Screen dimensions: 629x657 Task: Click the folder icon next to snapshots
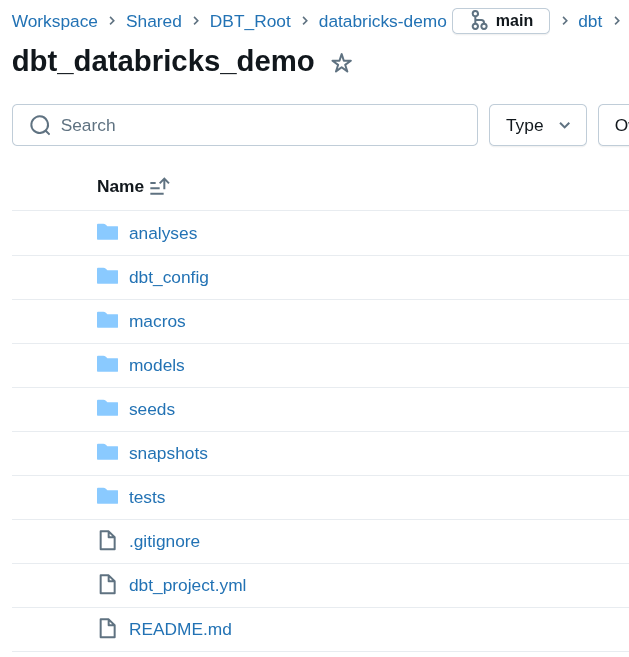107,452
